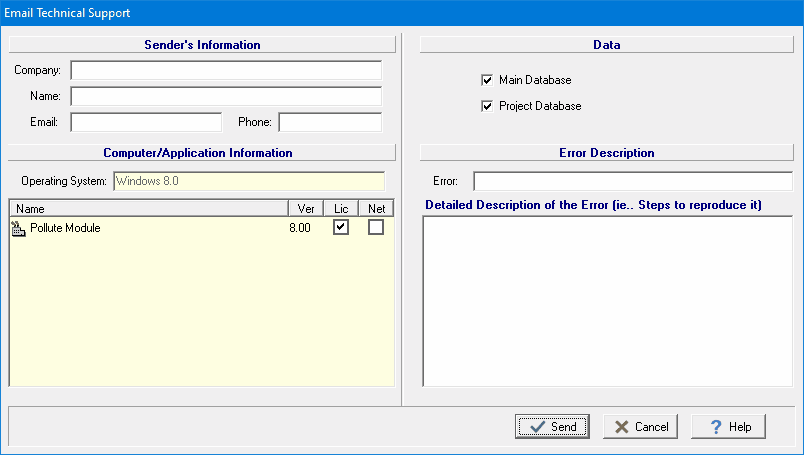Click the Pollute Module icon in the list

(x=18, y=228)
